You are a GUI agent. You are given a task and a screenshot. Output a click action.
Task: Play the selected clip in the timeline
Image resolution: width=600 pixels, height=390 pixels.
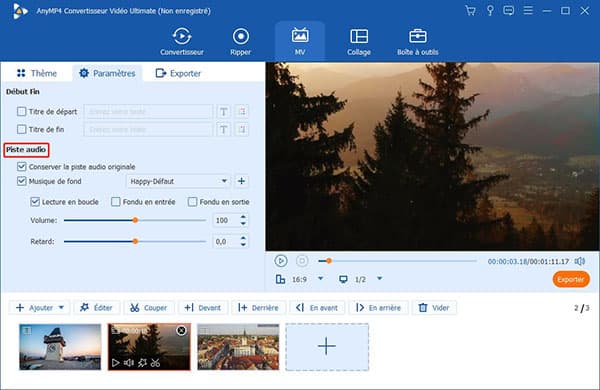click(x=115, y=362)
